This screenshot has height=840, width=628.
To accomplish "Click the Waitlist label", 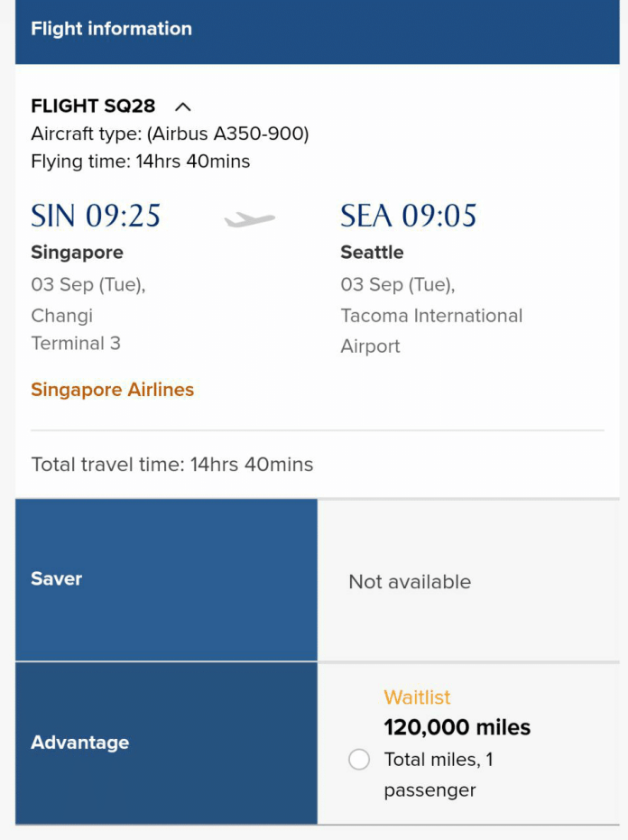I will pyautogui.click(x=417, y=697).
